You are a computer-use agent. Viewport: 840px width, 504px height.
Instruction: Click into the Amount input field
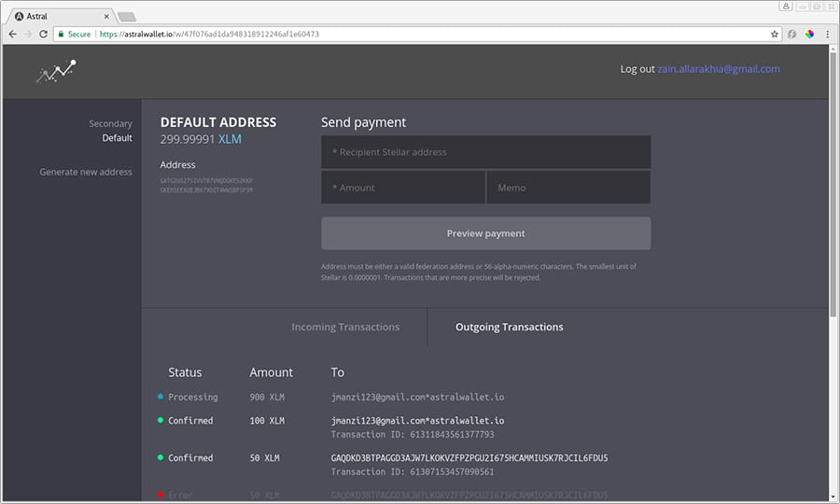[403, 188]
